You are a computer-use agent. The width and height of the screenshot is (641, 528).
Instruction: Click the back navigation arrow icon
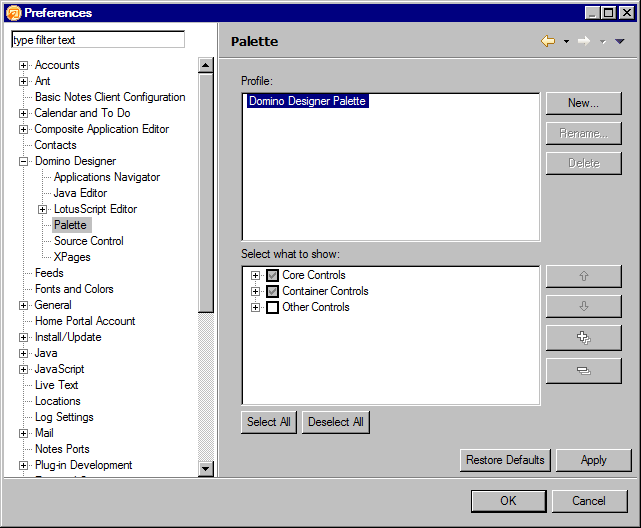click(548, 41)
